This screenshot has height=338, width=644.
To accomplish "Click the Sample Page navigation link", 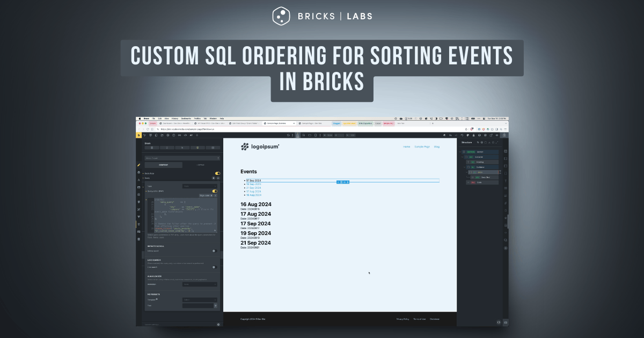I will coord(422,146).
